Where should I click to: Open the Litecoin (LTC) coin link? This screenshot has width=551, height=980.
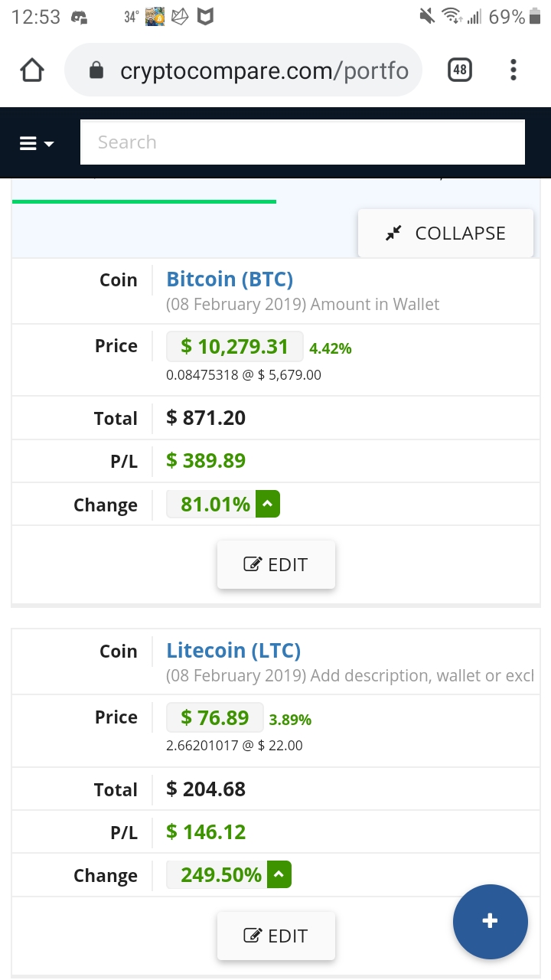pyautogui.click(x=233, y=651)
